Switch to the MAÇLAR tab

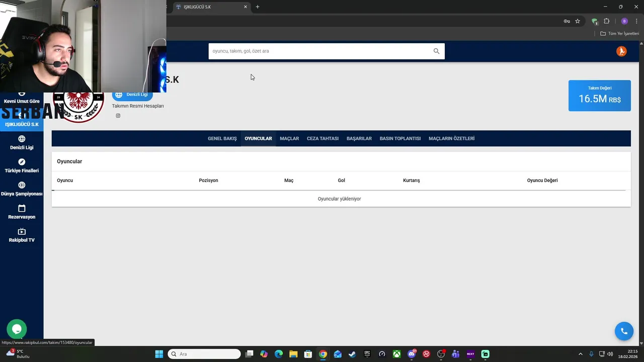pos(289,138)
